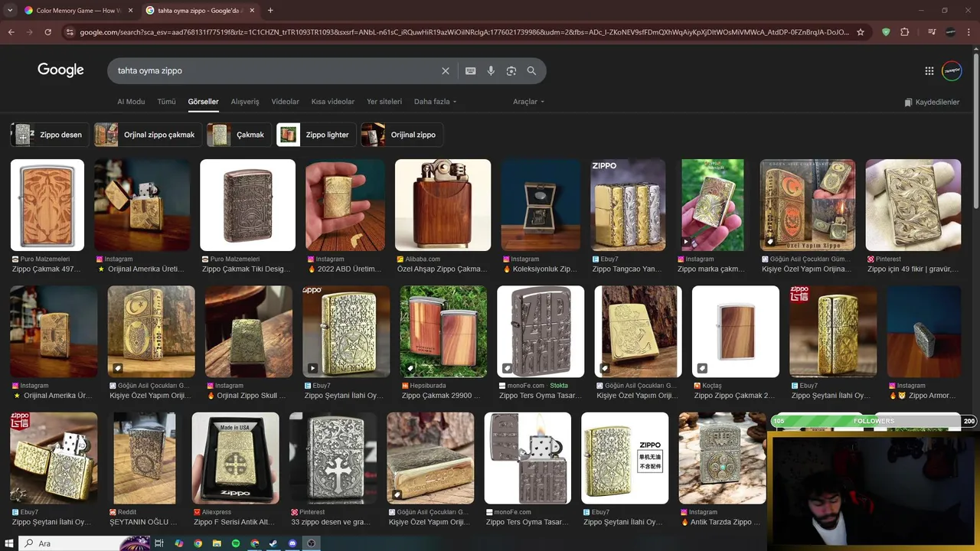Screen dimensions: 980x551
Task: Switch to the Alışveriş tab
Action: pos(245,102)
